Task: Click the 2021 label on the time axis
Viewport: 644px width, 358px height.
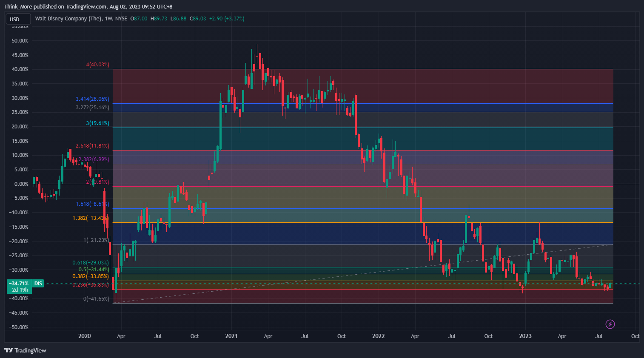Action: click(231, 336)
